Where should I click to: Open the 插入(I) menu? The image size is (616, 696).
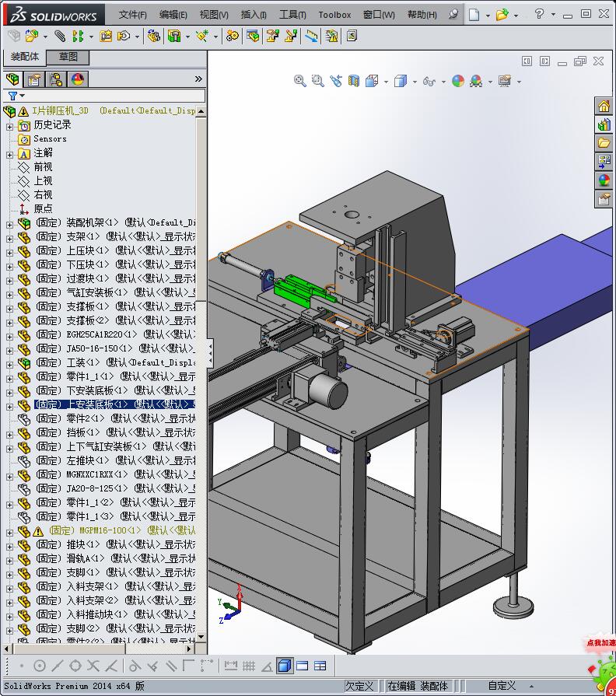[x=254, y=15]
